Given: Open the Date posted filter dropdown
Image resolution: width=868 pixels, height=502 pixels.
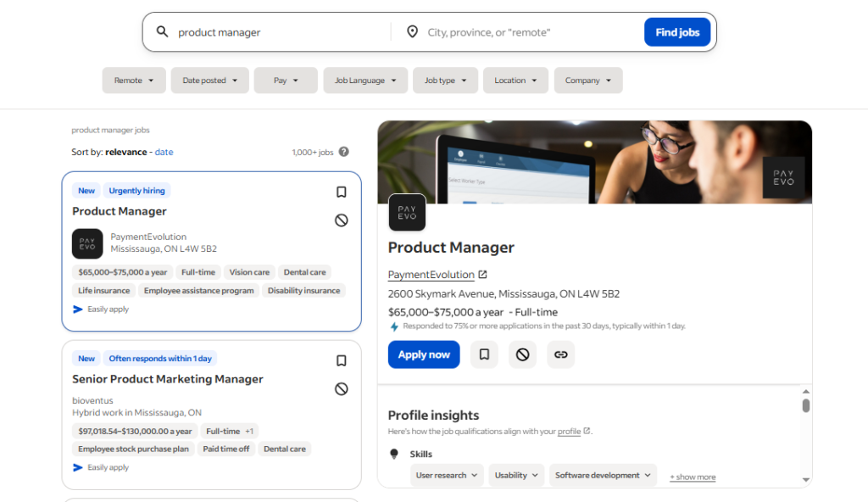Looking at the screenshot, I should pos(209,80).
